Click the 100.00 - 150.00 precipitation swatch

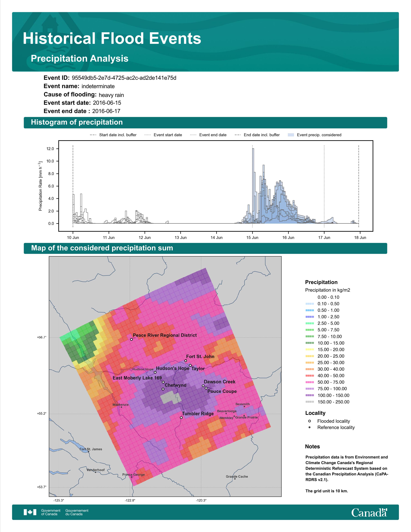(x=309, y=395)
